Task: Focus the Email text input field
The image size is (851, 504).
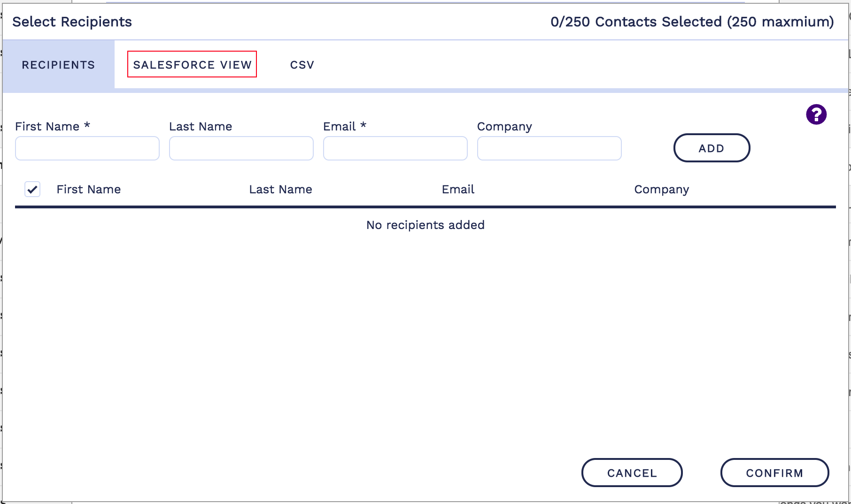Action: 395,148
